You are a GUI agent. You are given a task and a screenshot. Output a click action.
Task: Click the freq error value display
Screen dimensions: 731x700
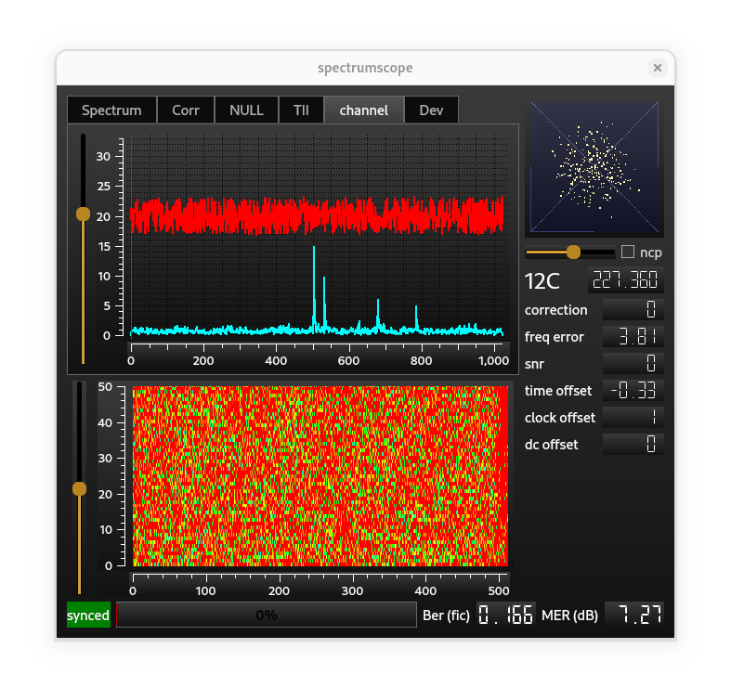pyautogui.click(x=633, y=337)
